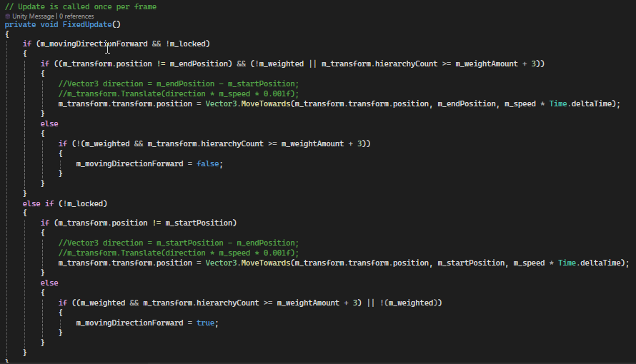Screen dimensions: 636x364
Task: Click '!m_weighted' in the first nested if condition
Action: point(279,64)
